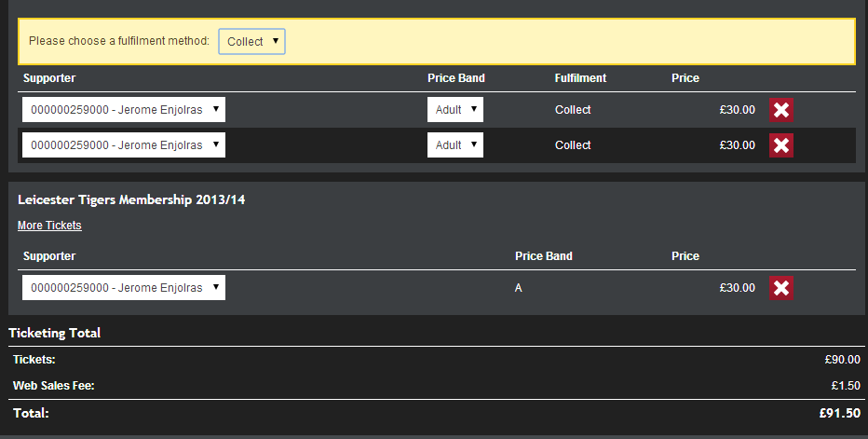Expand the second ticket row's supporter dropdown
Viewport: 868px width, 439px height.
tap(124, 145)
